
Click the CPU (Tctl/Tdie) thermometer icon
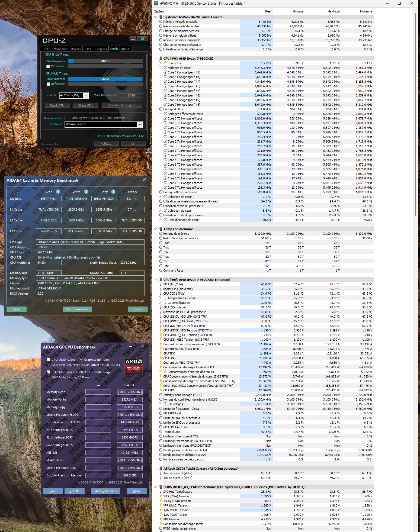161,284
